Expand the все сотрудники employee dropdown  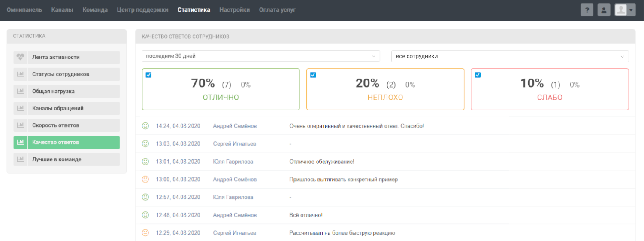click(x=510, y=56)
